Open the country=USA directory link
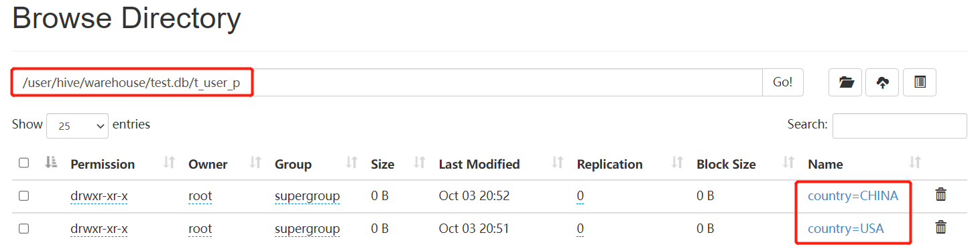The image size is (980, 251). click(x=845, y=229)
